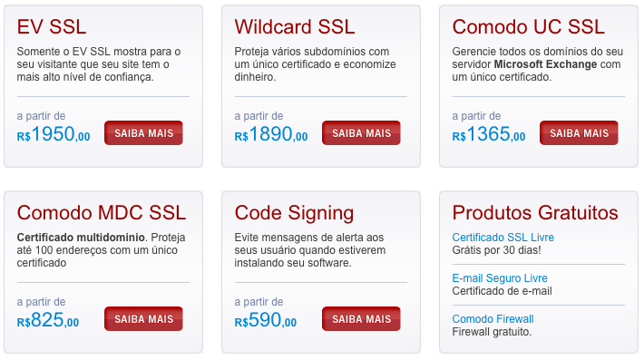The height and width of the screenshot is (360, 644).
Task: Click SAIBA MAIS under Comodo MDC SSL
Action: [143, 318]
